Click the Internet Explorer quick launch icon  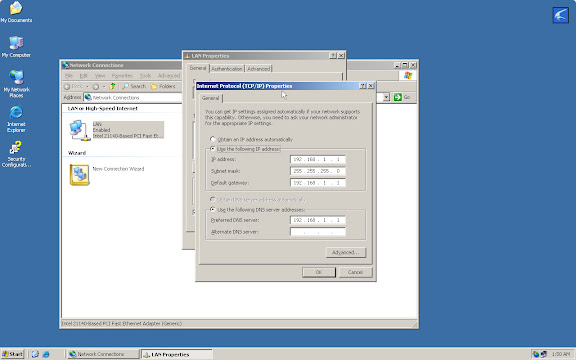[46, 354]
